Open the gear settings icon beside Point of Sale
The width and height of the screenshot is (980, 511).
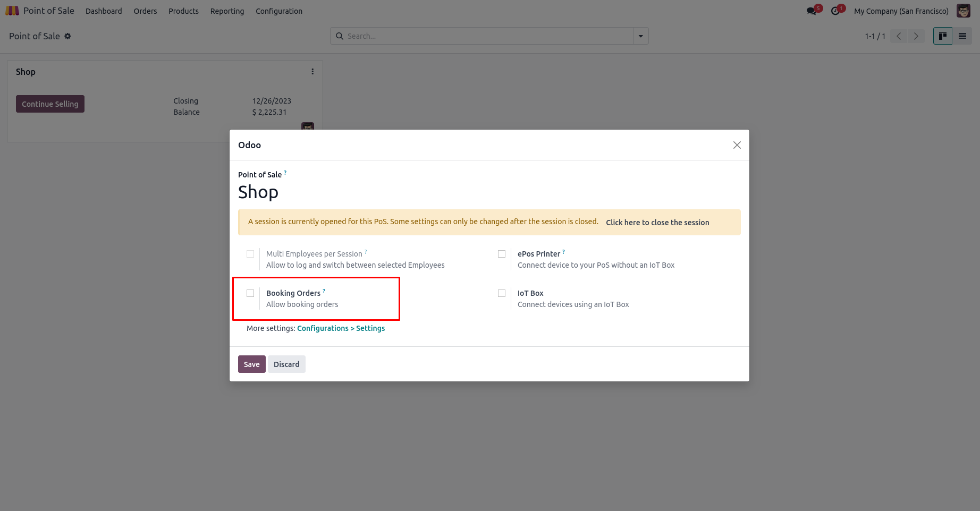point(67,36)
